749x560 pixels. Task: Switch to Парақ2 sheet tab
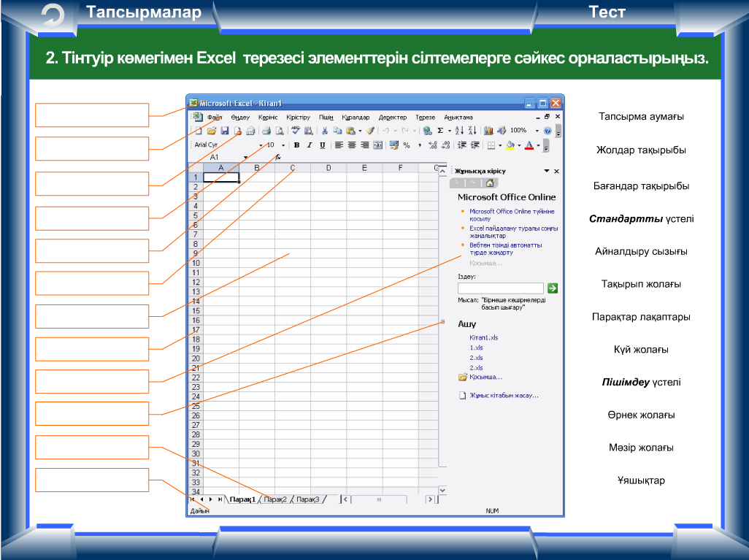pos(275,499)
